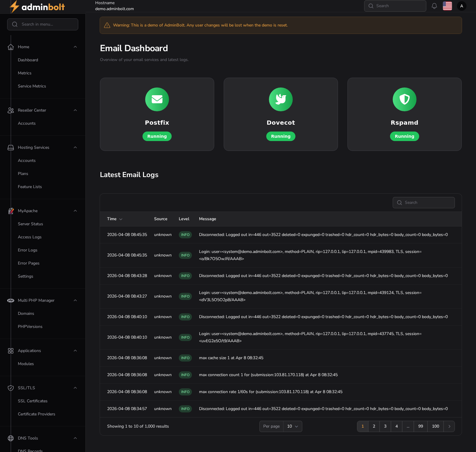Collapse the Applications section
The width and height of the screenshot is (476, 452).
tap(75, 351)
